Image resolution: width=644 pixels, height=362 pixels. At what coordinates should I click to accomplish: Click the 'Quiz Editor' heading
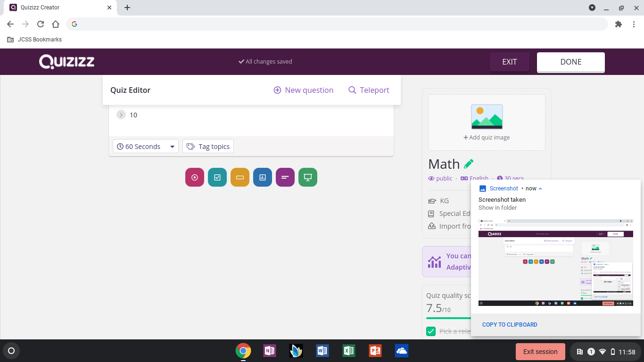(x=131, y=90)
